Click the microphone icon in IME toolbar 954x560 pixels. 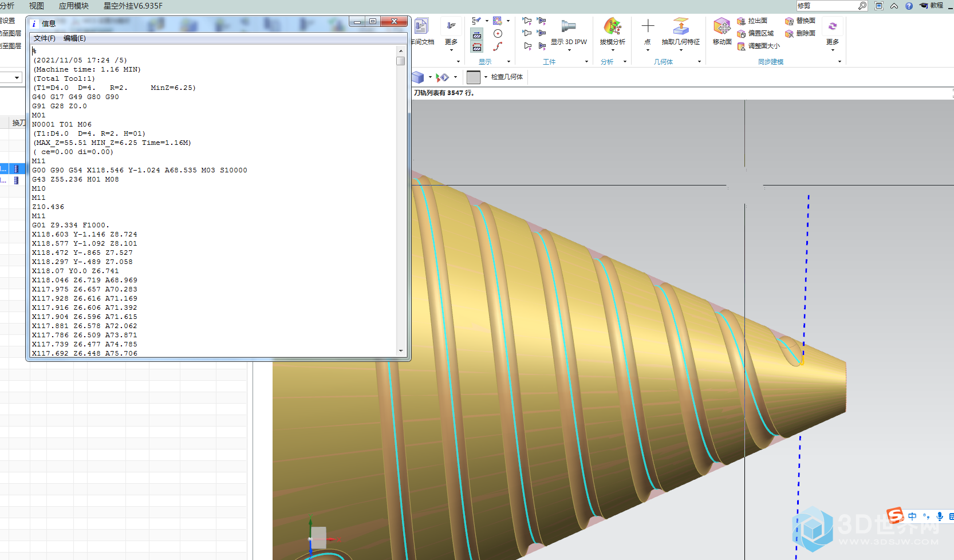tap(940, 516)
